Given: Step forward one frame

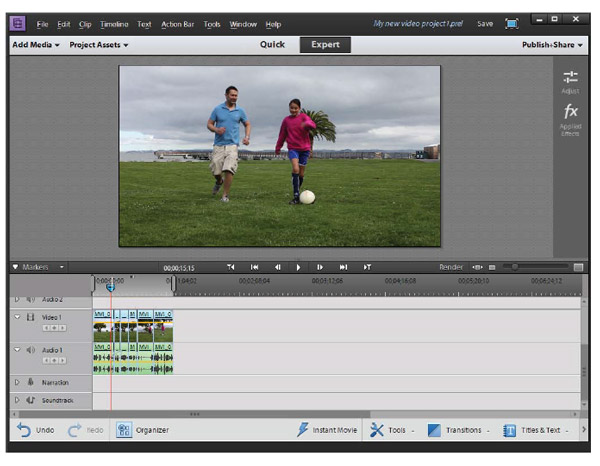Looking at the screenshot, I should pyautogui.click(x=320, y=267).
